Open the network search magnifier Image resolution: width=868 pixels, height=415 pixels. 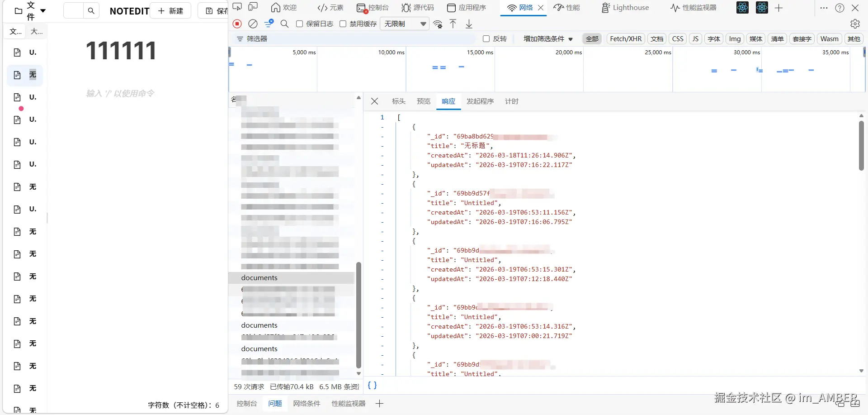click(284, 24)
